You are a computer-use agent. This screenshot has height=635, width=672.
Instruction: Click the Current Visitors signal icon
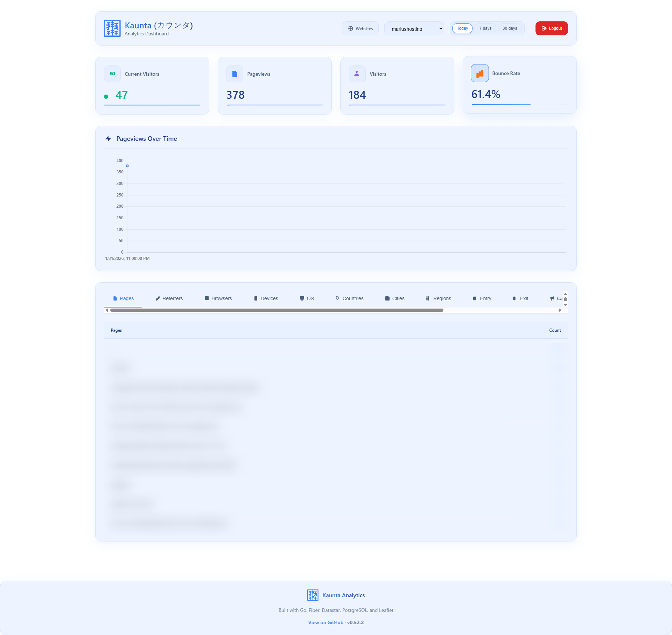pos(112,74)
